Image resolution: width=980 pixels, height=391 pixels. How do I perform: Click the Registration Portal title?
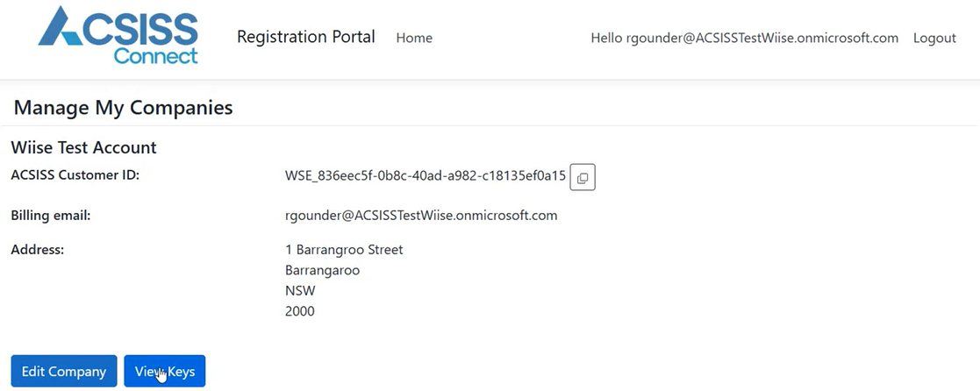coord(305,37)
